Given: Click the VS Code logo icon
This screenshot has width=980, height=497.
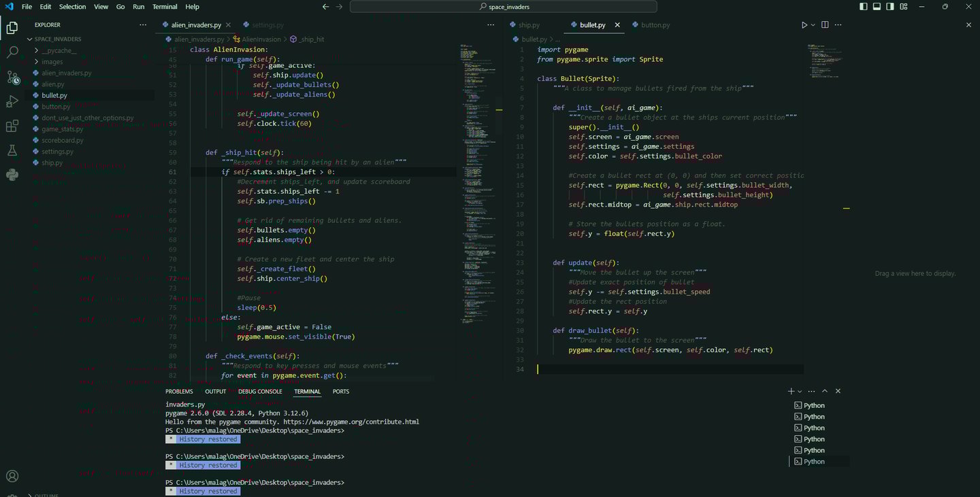Looking at the screenshot, I should [x=9, y=6].
